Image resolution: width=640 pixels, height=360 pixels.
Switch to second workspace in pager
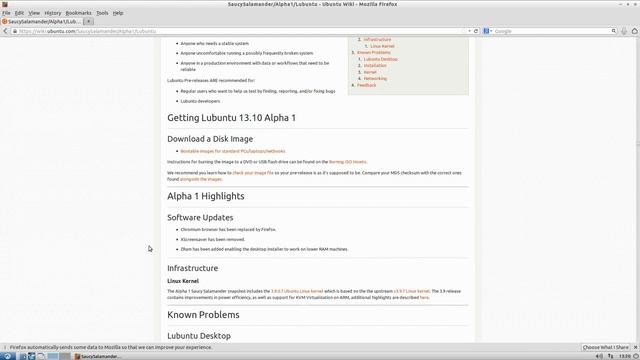[x=64, y=356]
